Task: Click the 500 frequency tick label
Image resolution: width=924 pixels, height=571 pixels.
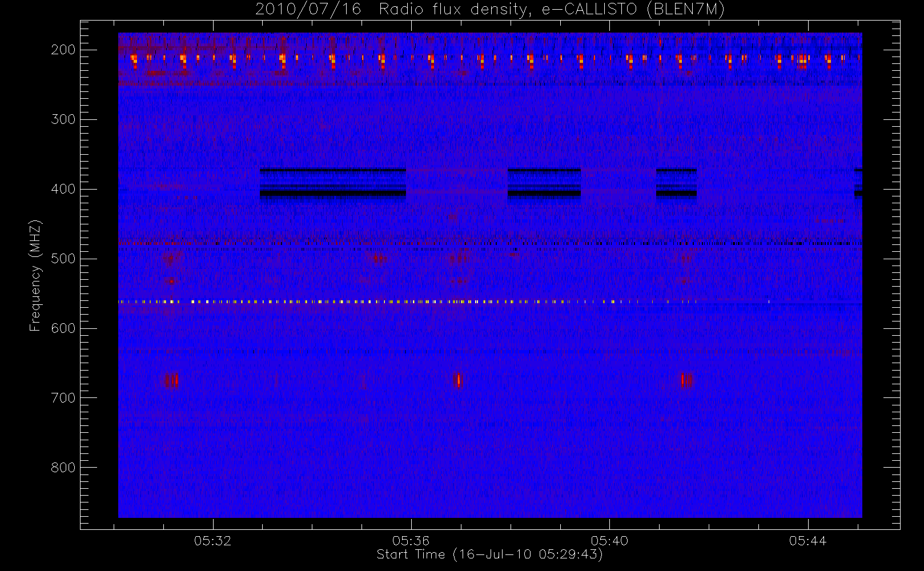Action: (63, 259)
